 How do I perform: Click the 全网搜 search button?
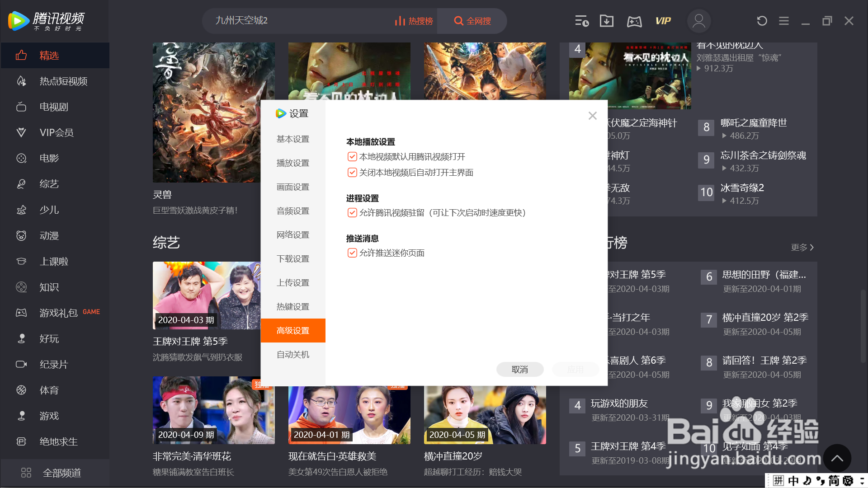tap(472, 21)
